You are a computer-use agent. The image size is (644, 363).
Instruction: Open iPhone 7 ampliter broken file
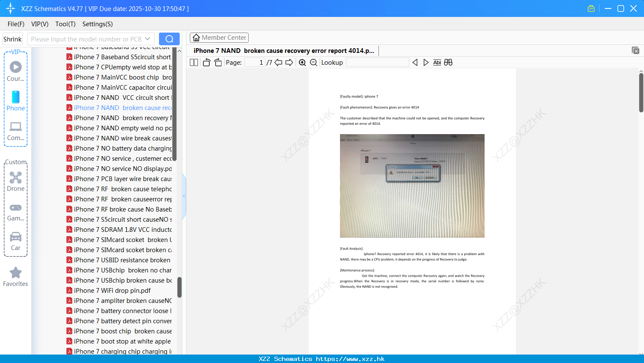tap(119, 301)
